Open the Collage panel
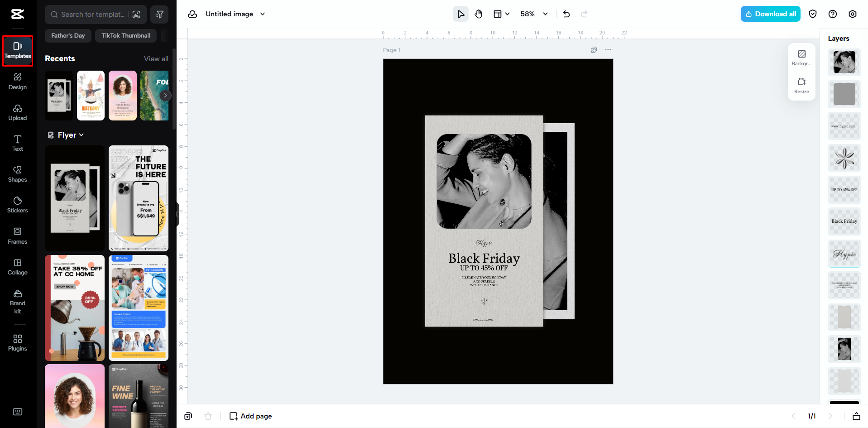Screen dimensions: 868x428 pos(17,267)
